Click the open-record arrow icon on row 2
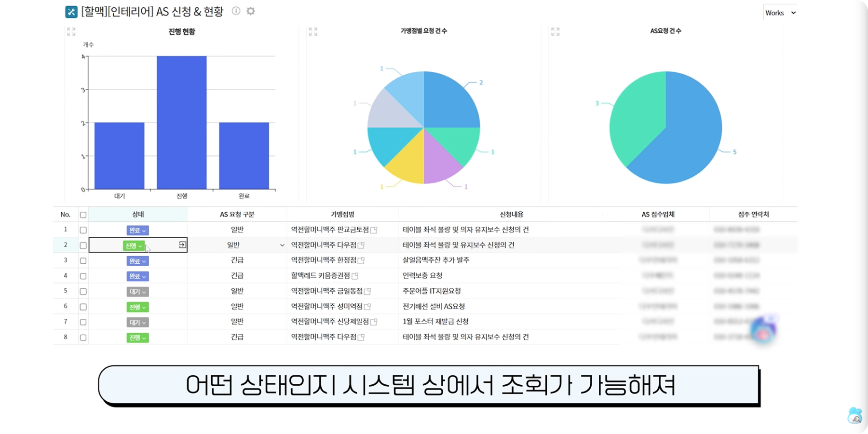The image size is (868, 434). (x=182, y=245)
